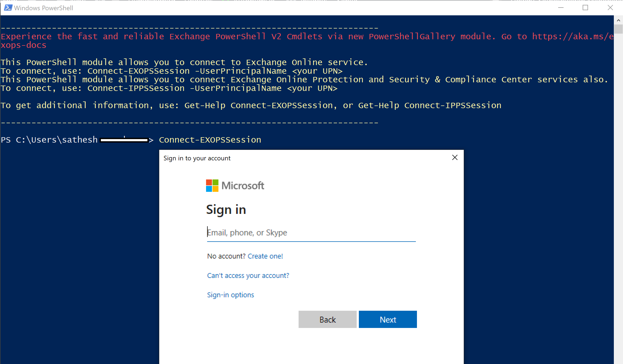
Task: Click the PowerShell icon in title bar
Action: tap(8, 8)
